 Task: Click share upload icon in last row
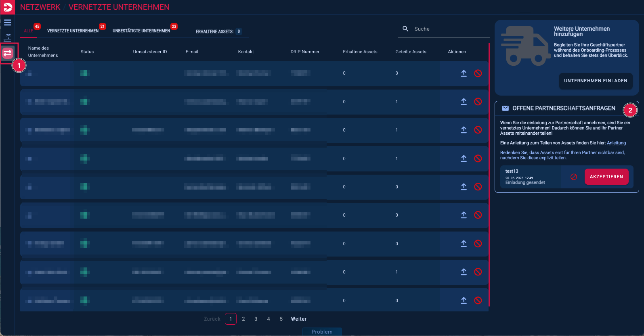464,301
